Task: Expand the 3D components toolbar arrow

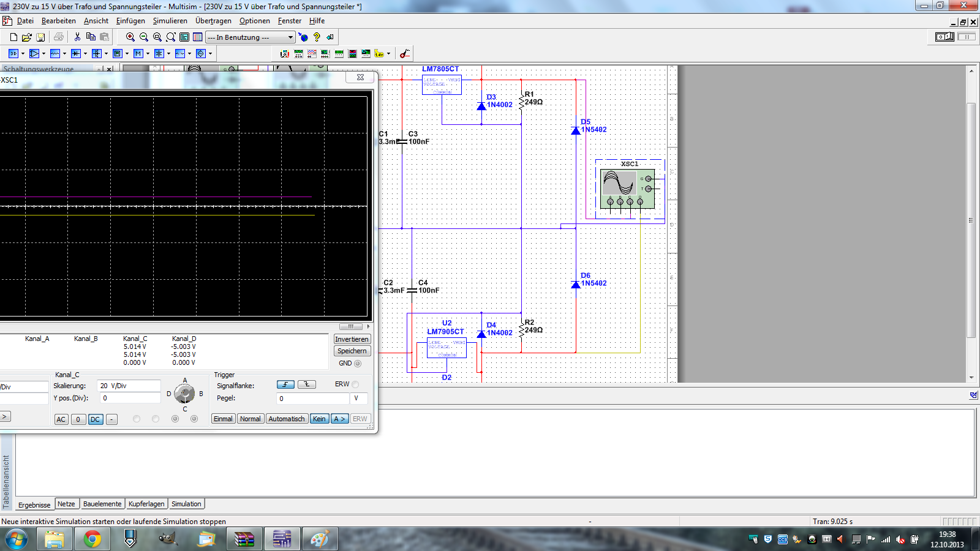Action: click(23, 54)
